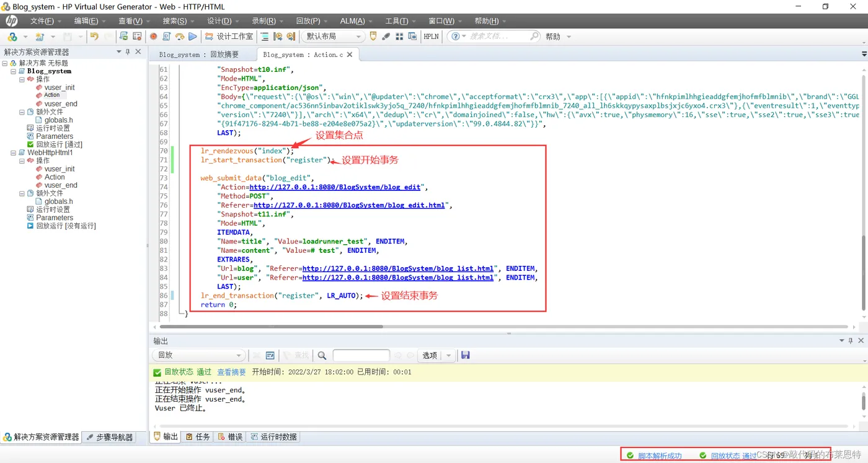
Task: Switch to the 错误 tab
Action: point(230,437)
